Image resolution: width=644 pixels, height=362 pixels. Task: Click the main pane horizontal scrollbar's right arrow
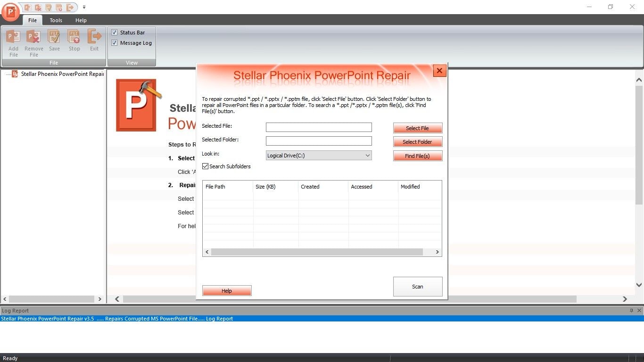tap(625, 299)
